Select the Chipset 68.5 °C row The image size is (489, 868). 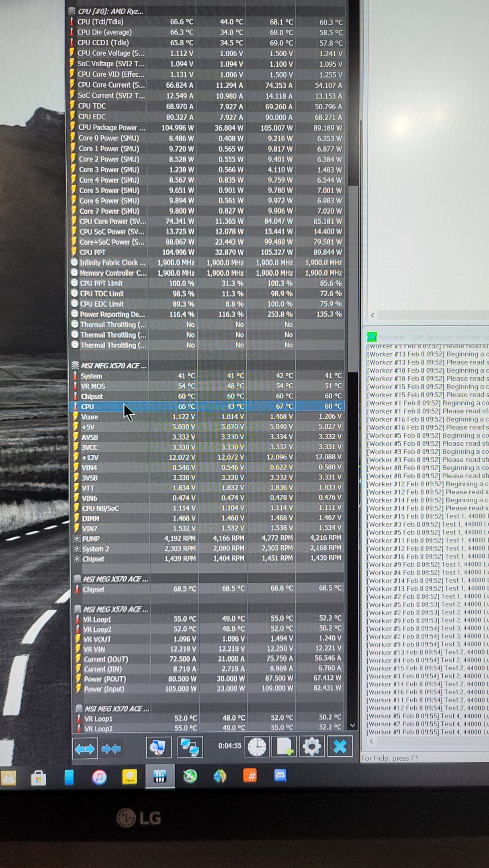point(208,589)
